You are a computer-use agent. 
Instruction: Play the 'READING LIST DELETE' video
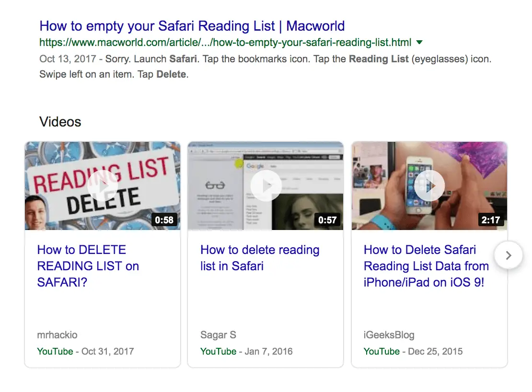(103, 185)
